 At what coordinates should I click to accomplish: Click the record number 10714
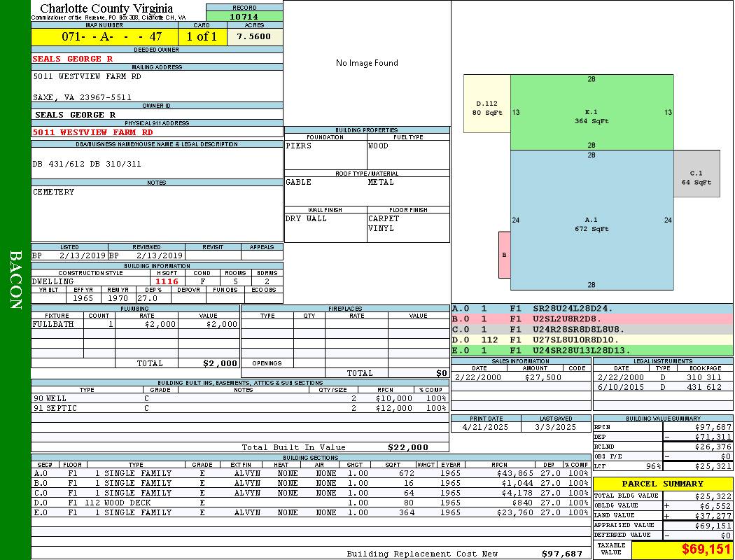coord(244,16)
